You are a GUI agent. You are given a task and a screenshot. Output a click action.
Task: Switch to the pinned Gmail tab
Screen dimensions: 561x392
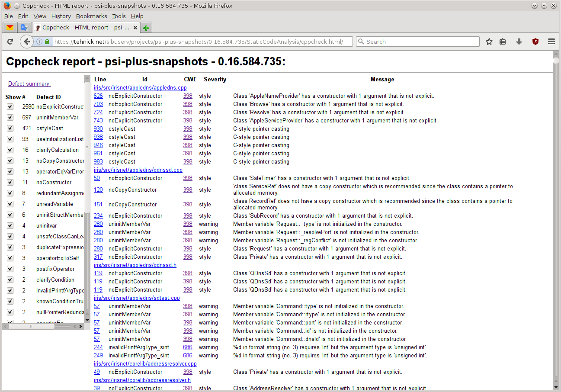[x=10, y=27]
